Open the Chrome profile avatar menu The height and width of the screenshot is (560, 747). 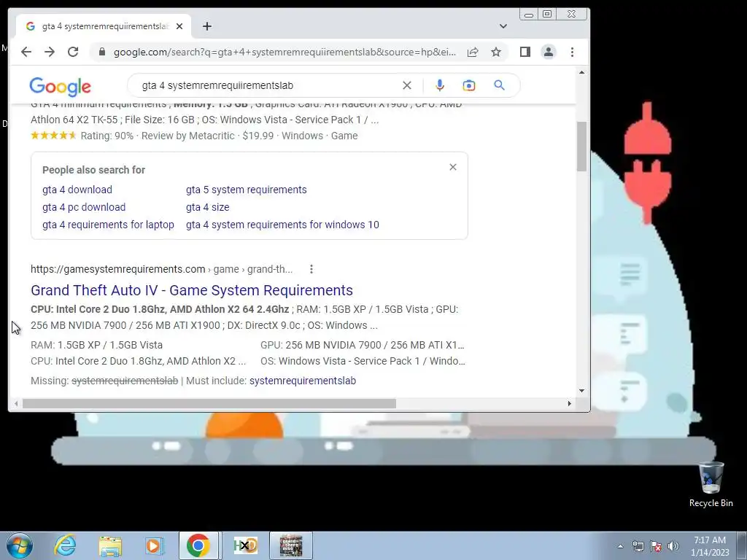(549, 52)
